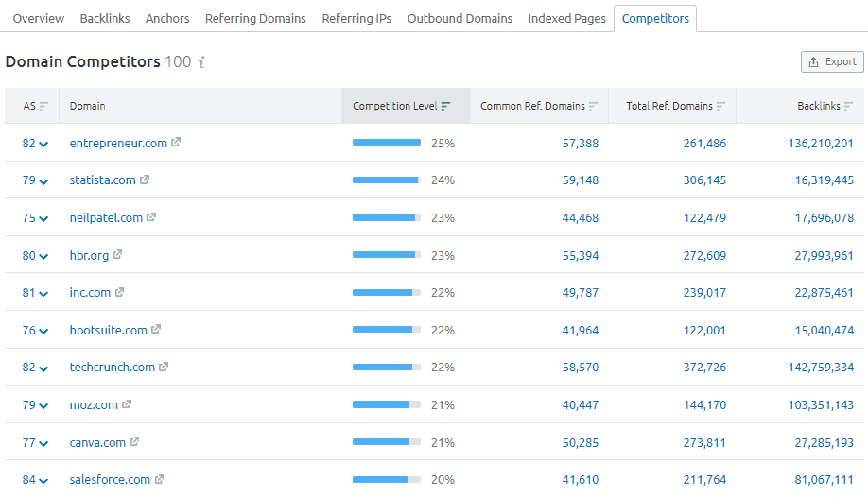Image resolution: width=868 pixels, height=497 pixels.
Task: Switch to the Backlinks tab
Action: click(x=105, y=18)
